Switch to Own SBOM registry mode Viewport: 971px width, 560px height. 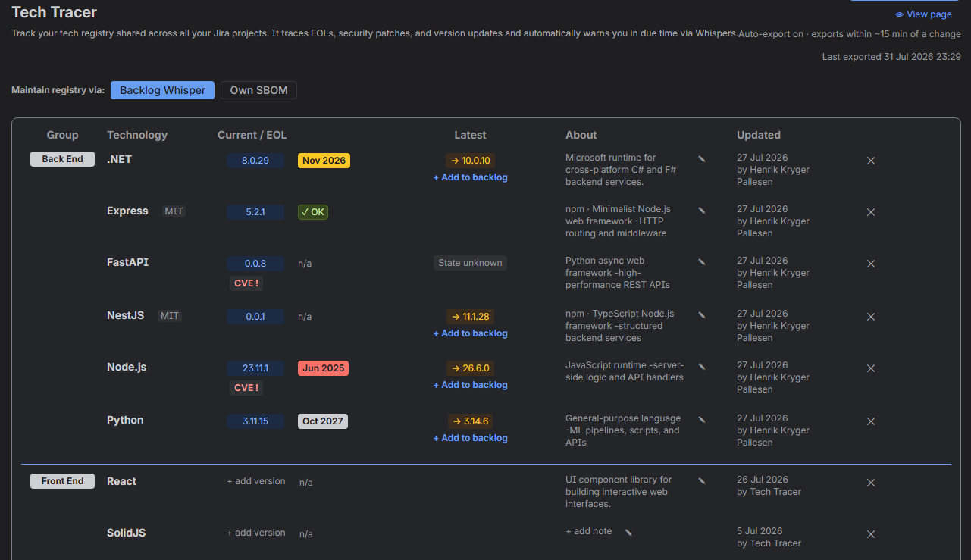click(258, 90)
